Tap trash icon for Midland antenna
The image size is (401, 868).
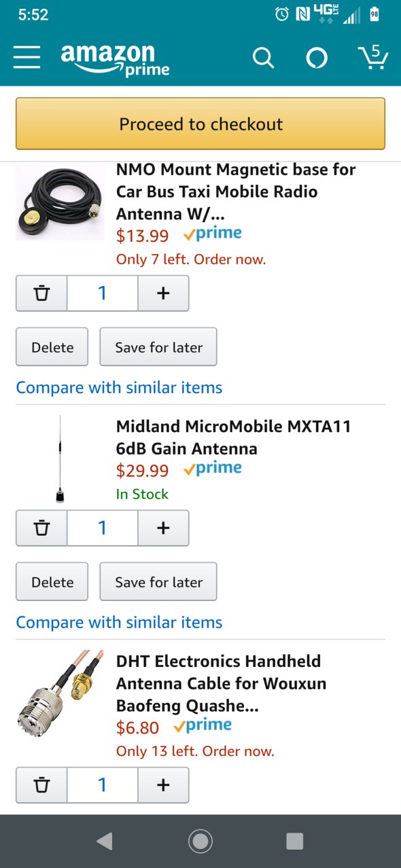coord(42,528)
